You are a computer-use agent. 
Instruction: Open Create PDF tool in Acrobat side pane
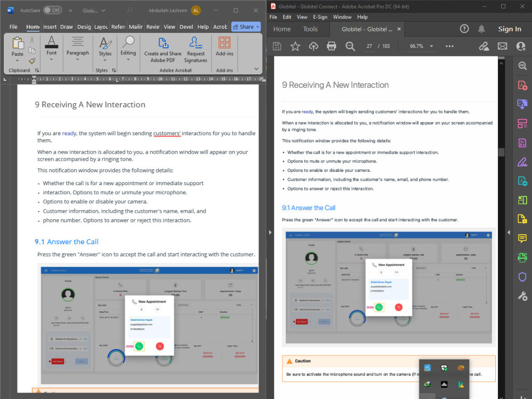tap(522, 85)
